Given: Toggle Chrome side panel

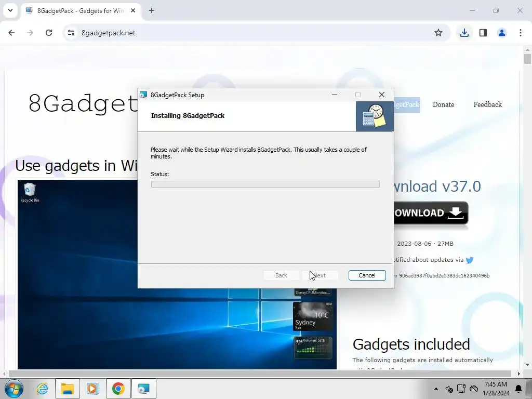Looking at the screenshot, I should [483, 33].
